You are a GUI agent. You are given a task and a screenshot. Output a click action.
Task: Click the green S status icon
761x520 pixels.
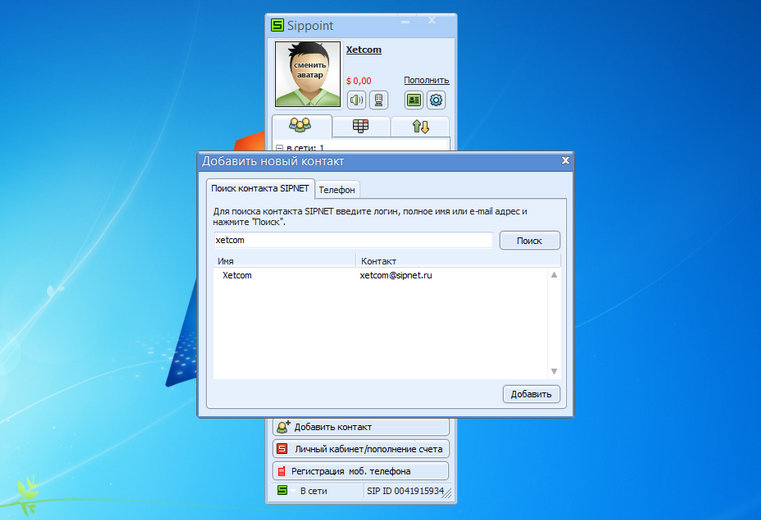pos(282,490)
